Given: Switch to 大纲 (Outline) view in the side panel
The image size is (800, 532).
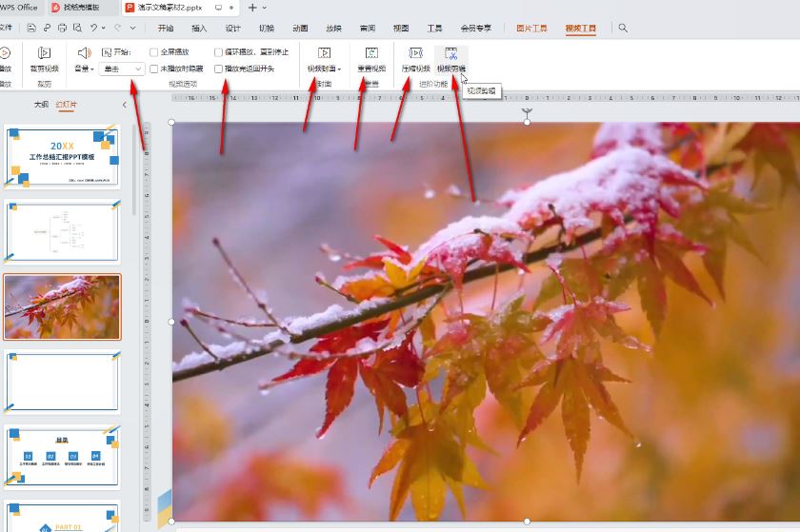Looking at the screenshot, I should coord(41,105).
